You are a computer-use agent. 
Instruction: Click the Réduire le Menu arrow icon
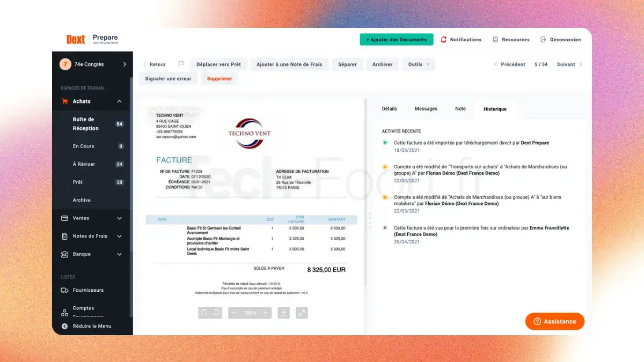point(64,326)
